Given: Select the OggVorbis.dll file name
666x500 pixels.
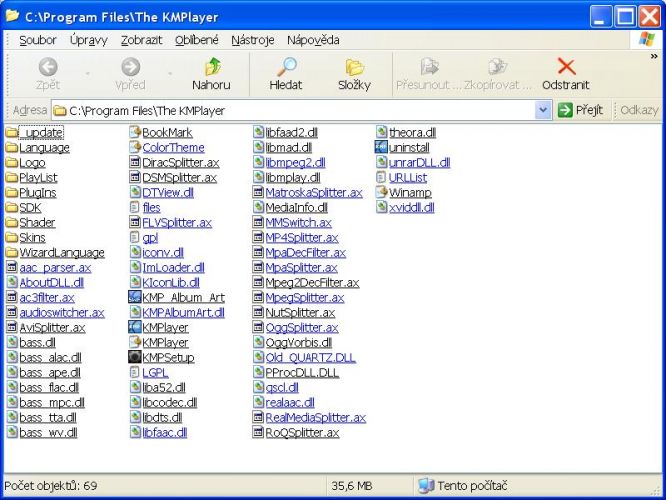Looking at the screenshot, I should coord(299,342).
